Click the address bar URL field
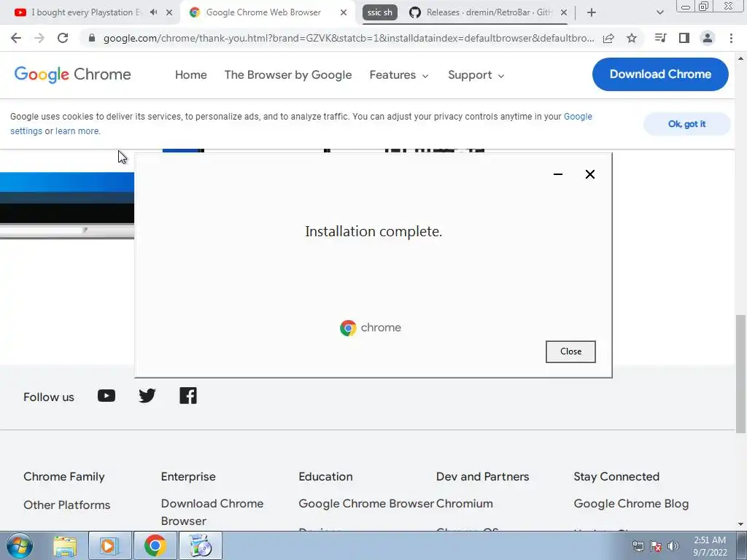 (348, 38)
